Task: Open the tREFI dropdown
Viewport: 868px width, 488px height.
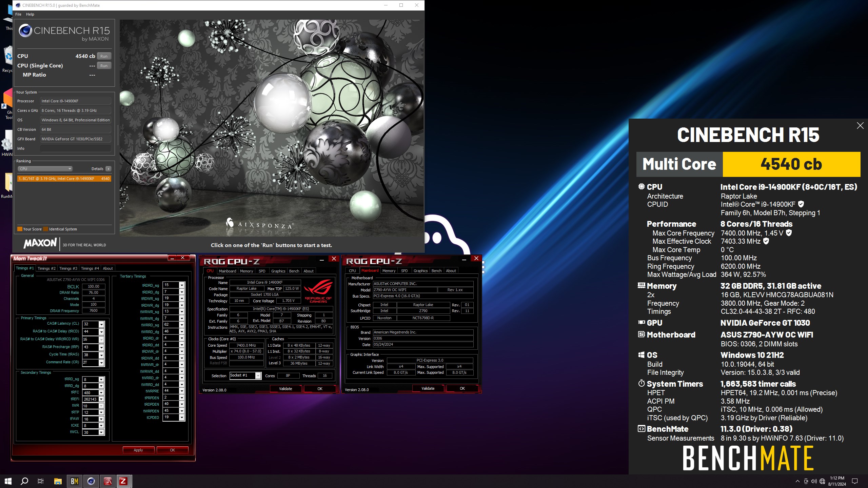Action: (x=101, y=399)
